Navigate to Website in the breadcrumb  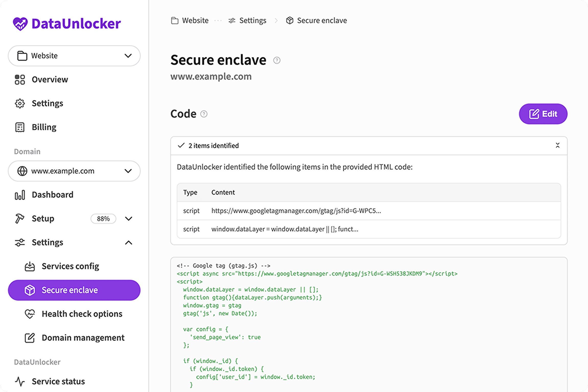click(195, 20)
